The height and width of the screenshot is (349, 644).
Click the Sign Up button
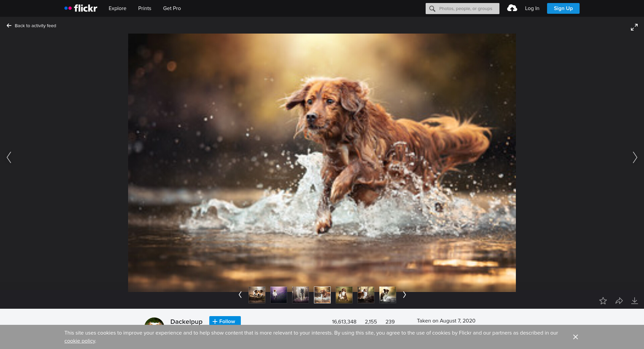(563, 8)
